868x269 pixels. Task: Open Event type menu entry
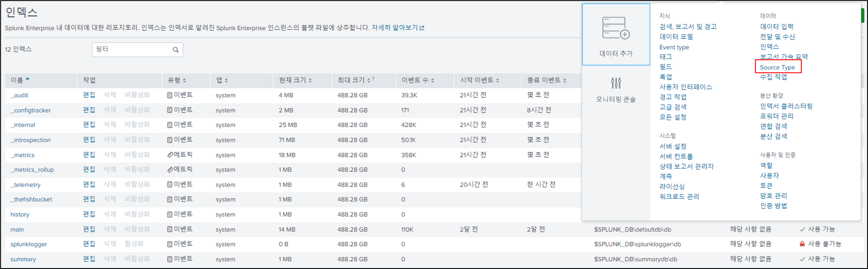(674, 47)
